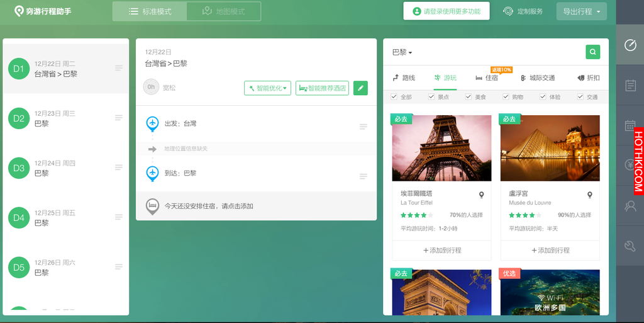Select the D3 12月24日 day entry
Screen dimensions: 644x323
click(x=65, y=168)
